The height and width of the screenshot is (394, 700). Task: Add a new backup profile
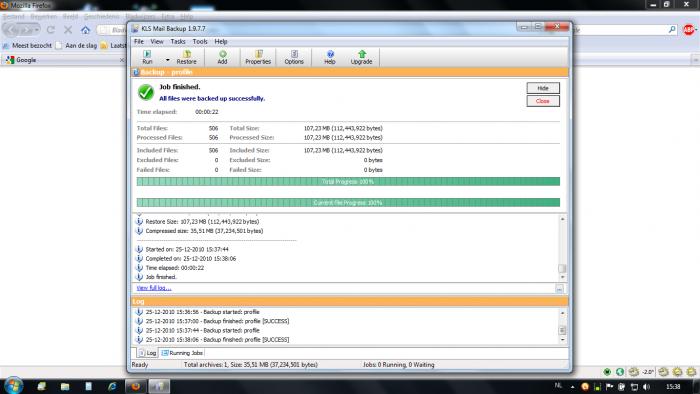(222, 57)
